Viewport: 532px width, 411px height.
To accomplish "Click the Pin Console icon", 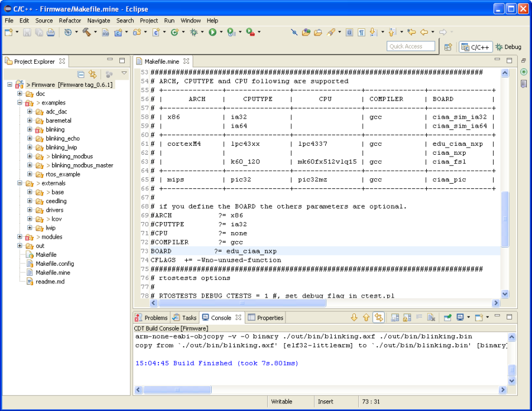I will point(447,318).
